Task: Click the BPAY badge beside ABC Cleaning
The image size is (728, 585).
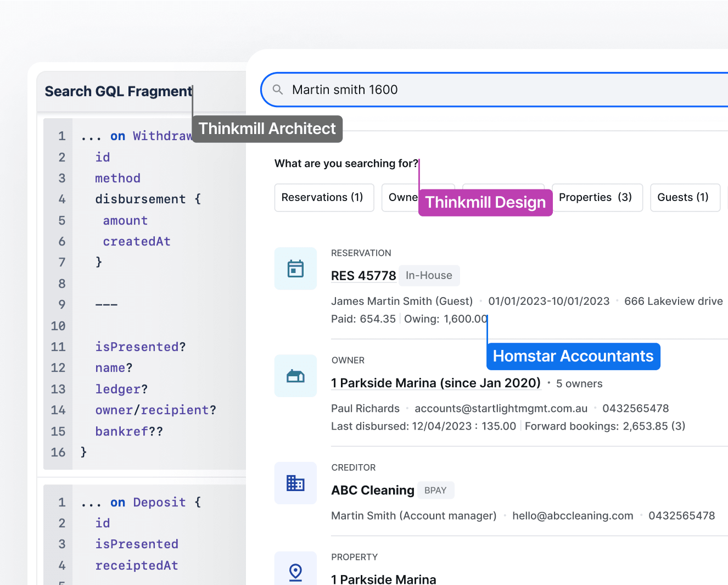Action: (435, 490)
